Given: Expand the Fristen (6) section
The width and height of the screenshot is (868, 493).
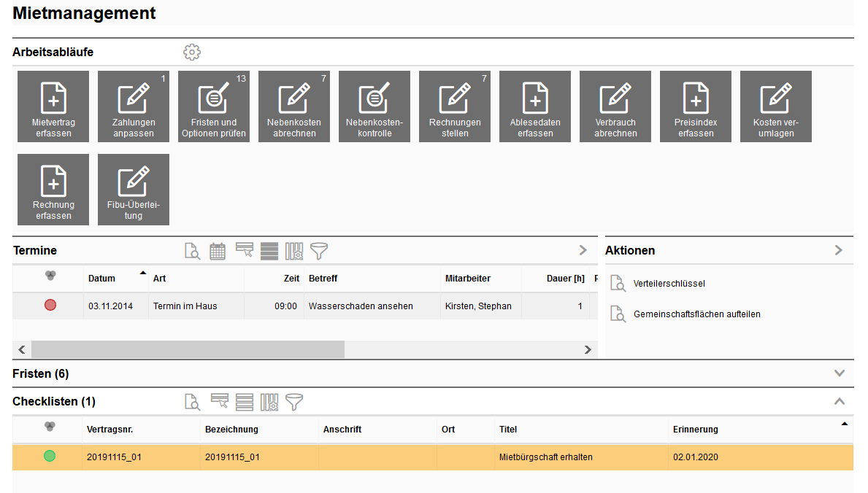Looking at the screenshot, I should 840,373.
